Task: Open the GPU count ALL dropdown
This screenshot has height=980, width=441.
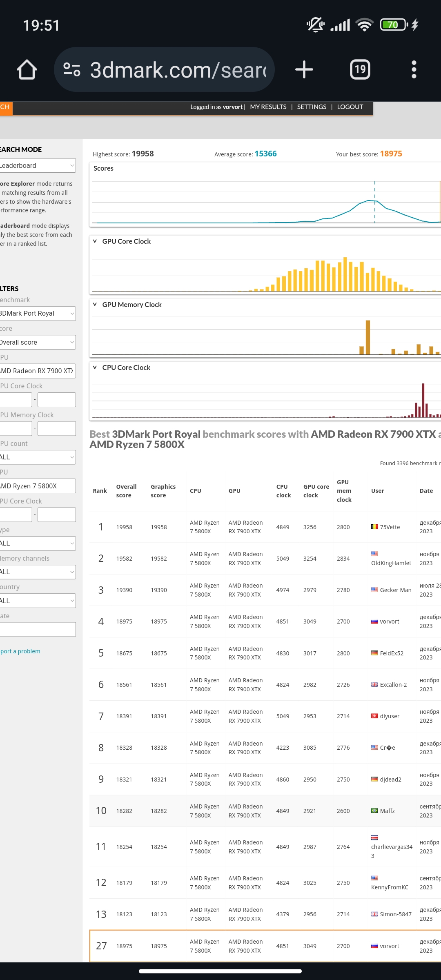Action: pyautogui.click(x=38, y=457)
